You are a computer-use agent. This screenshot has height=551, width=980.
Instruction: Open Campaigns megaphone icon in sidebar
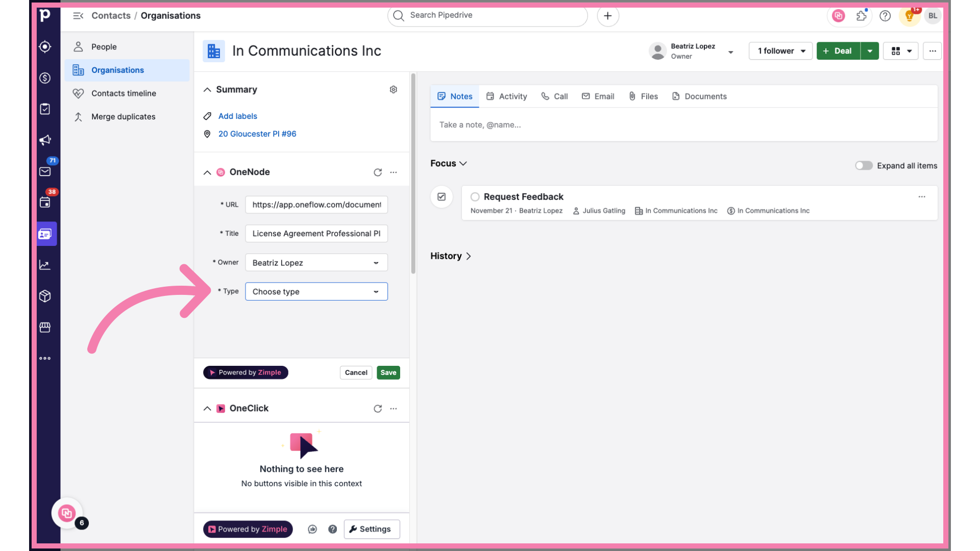45,140
